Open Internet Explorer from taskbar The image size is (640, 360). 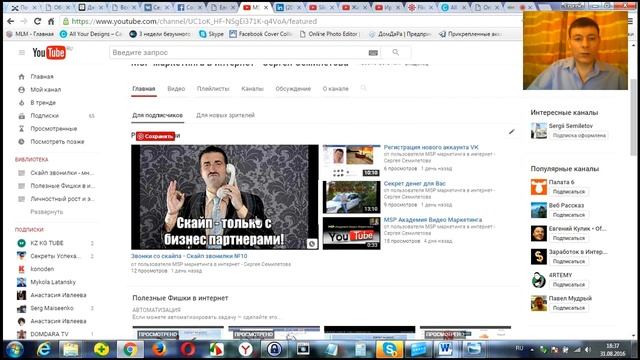click(44, 350)
